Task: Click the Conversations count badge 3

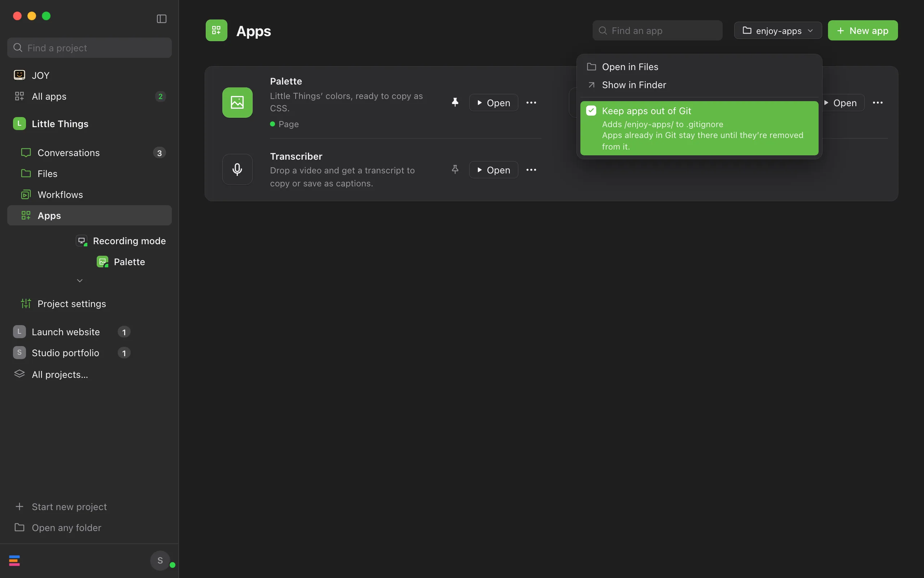Action: 160,153
